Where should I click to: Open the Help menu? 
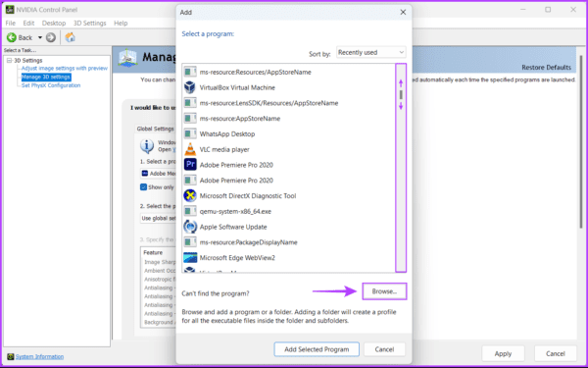pyautogui.click(x=121, y=23)
